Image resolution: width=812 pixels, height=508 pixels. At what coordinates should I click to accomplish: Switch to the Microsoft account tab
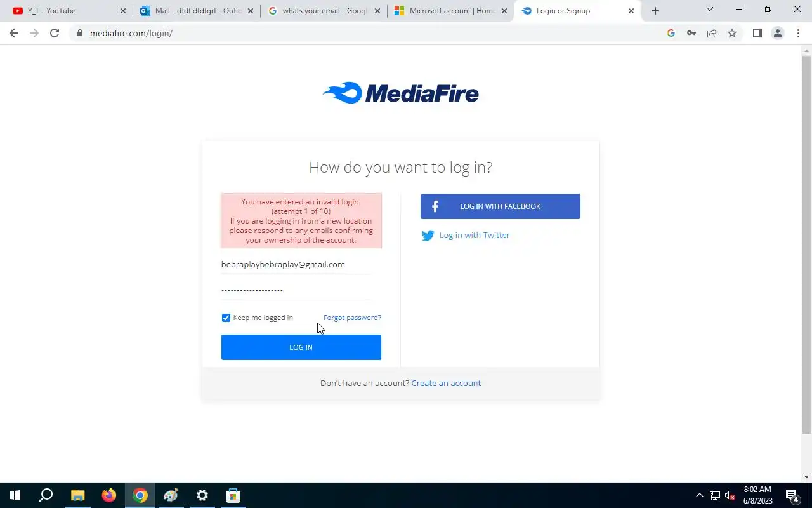pos(451,11)
